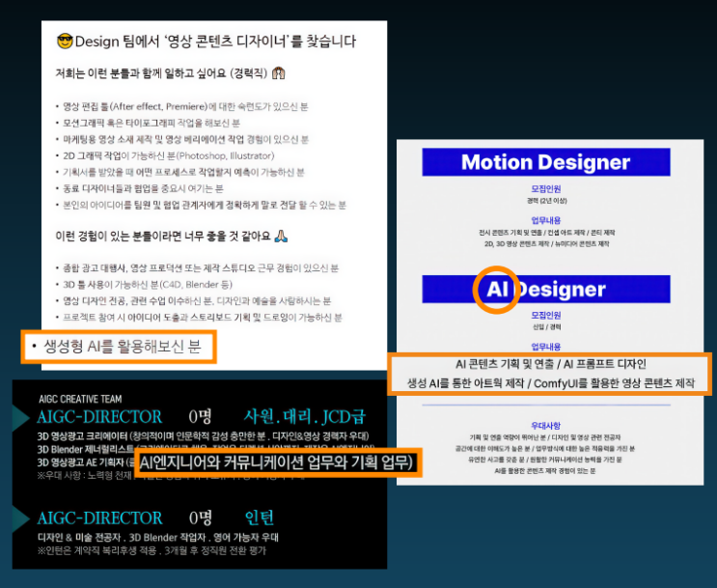Click the bullet starting '종합 광고 대행사'
This screenshot has width=717, height=588.
(201, 268)
